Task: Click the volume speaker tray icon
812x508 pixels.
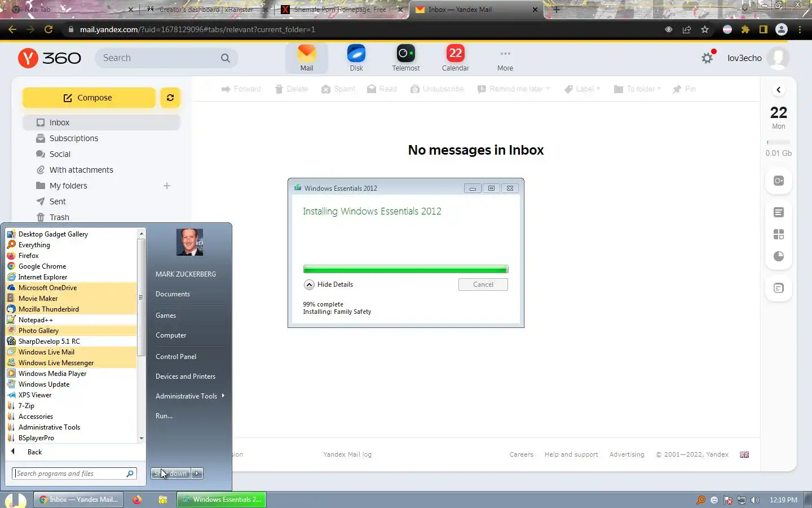Action: click(755, 500)
